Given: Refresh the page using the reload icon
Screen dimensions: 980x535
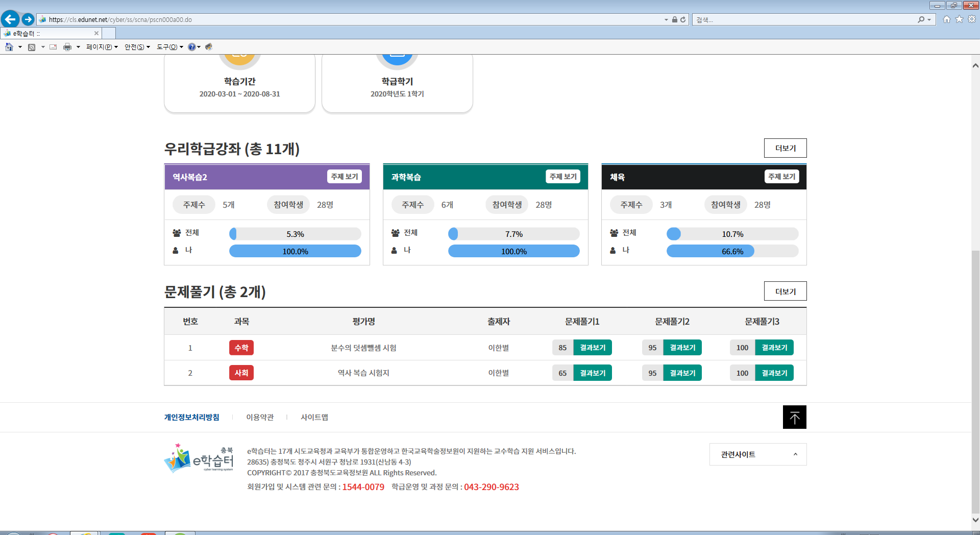Looking at the screenshot, I should coord(683,19).
